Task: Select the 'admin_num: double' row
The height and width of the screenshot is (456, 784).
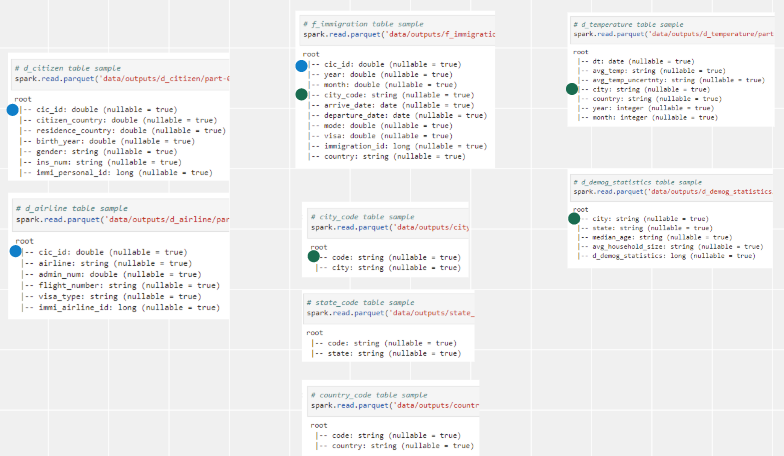Action: [x=112, y=274]
